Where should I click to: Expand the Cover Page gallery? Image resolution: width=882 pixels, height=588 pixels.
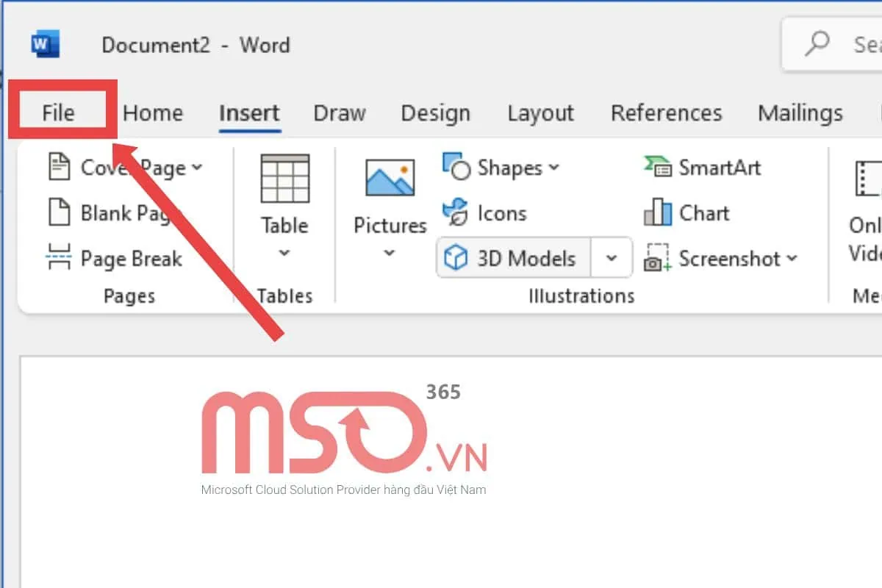[196, 168]
